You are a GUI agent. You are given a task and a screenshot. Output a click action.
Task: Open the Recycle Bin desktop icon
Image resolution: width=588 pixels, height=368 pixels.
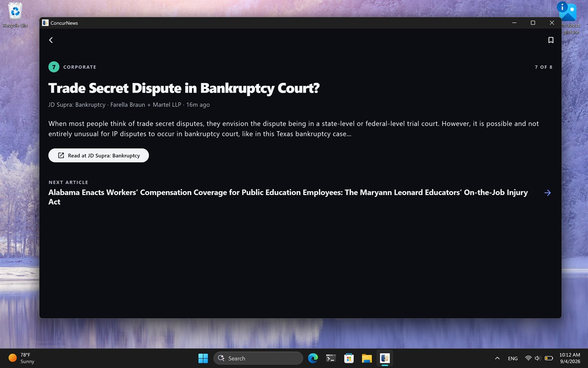tap(15, 15)
